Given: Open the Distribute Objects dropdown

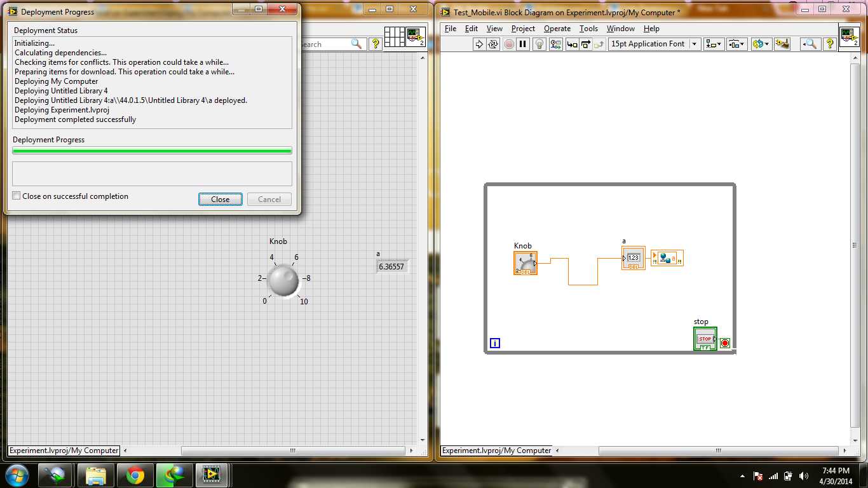Looking at the screenshot, I should point(737,44).
